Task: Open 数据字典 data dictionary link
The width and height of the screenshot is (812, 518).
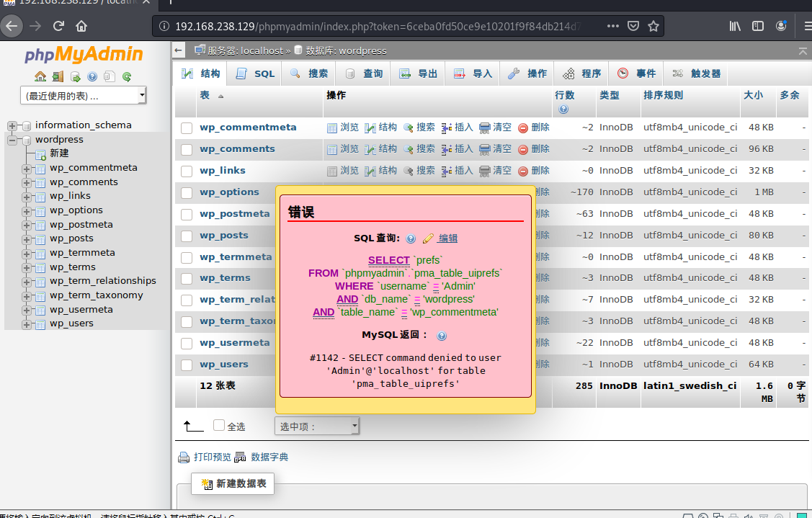Action: [269, 457]
